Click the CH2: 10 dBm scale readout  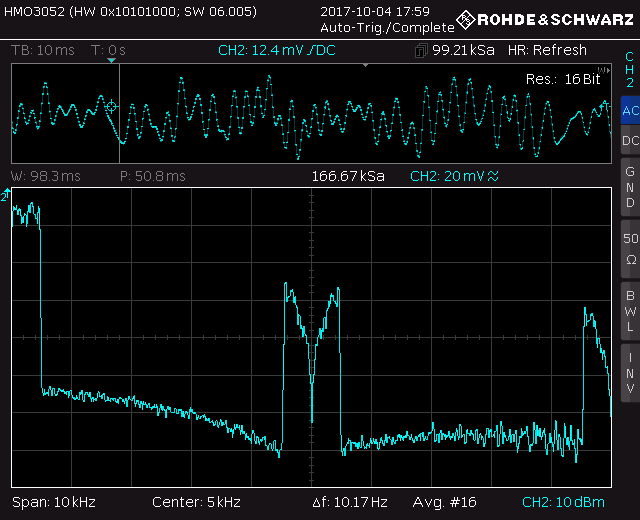[564, 501]
